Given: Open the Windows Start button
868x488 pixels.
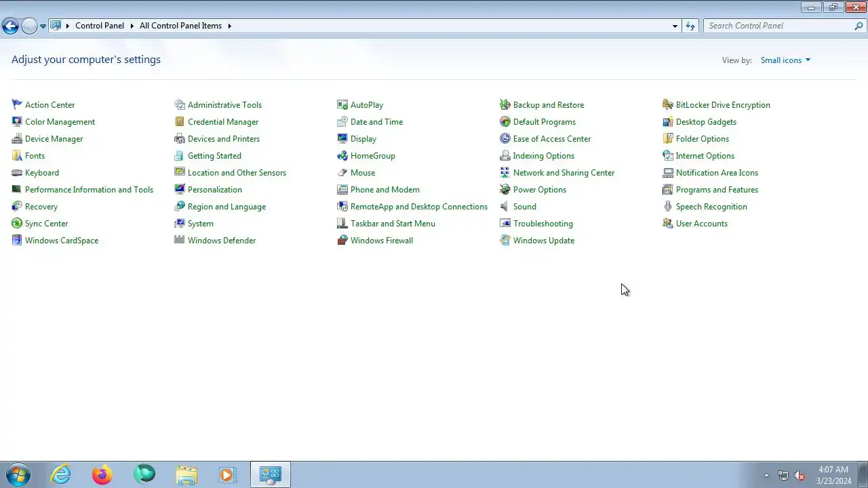Looking at the screenshot, I should (x=18, y=474).
